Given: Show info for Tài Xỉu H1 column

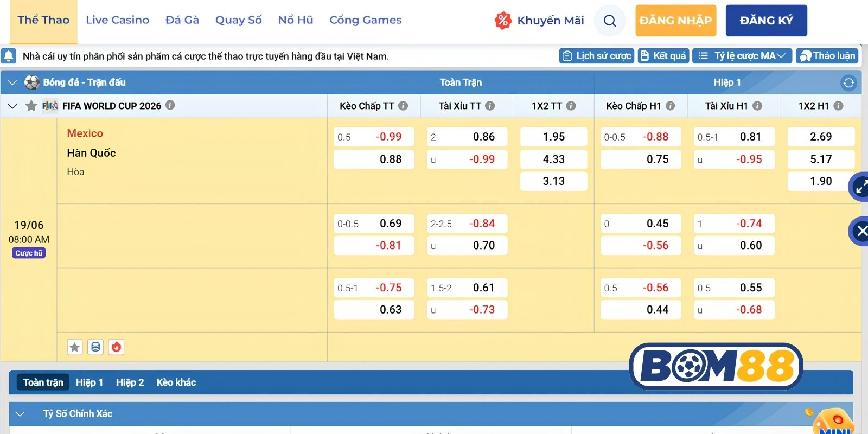Looking at the screenshot, I should coord(757,106).
